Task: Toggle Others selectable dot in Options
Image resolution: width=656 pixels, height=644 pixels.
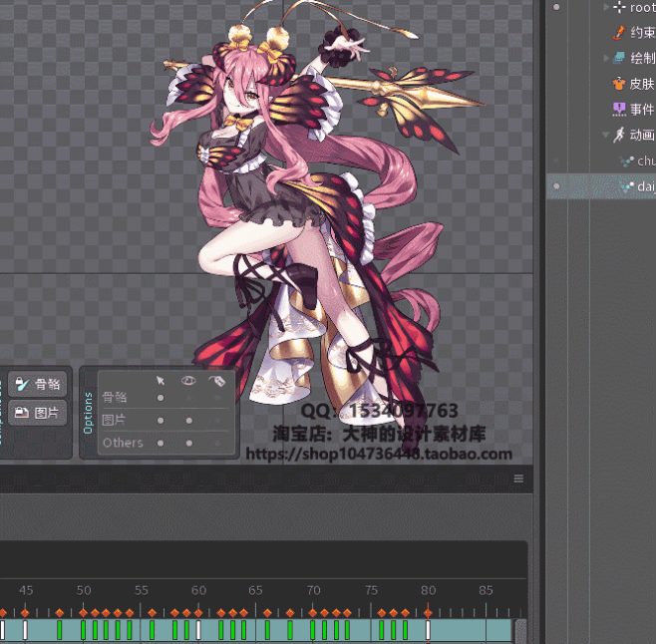Action: click(x=161, y=443)
